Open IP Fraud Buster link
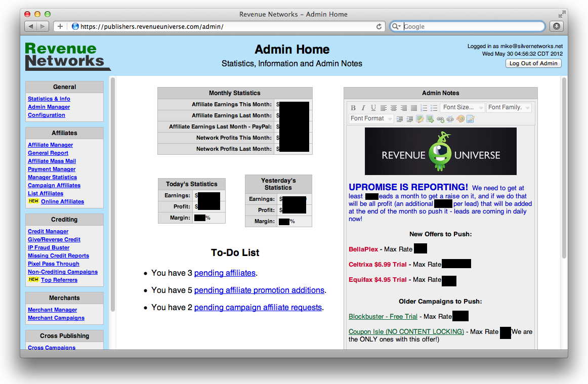Image resolution: width=588 pixels, height=384 pixels. [49, 247]
